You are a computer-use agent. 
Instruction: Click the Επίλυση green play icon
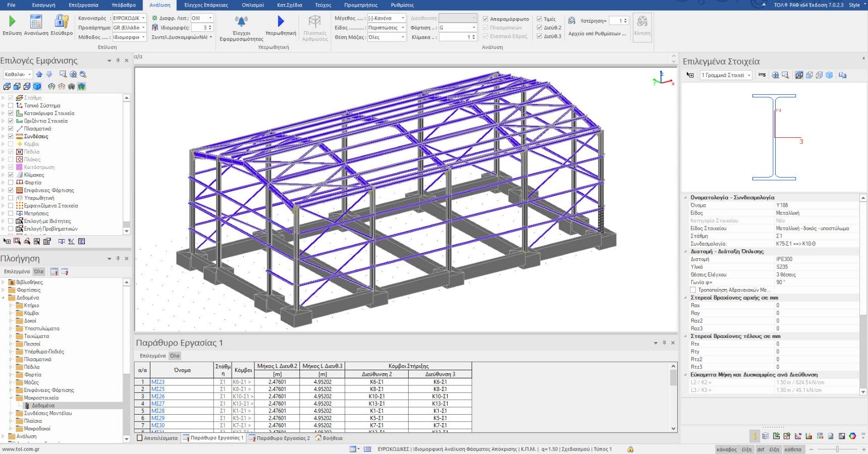12,21
